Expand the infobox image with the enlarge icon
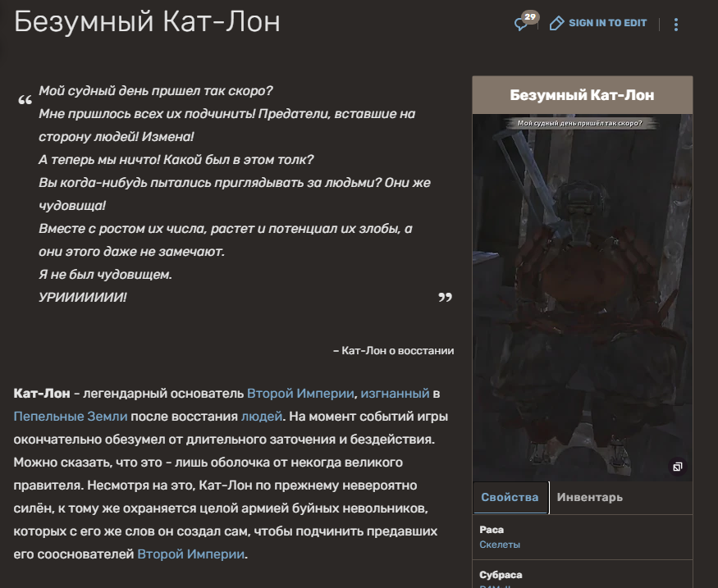The height and width of the screenshot is (588, 718). point(677,467)
